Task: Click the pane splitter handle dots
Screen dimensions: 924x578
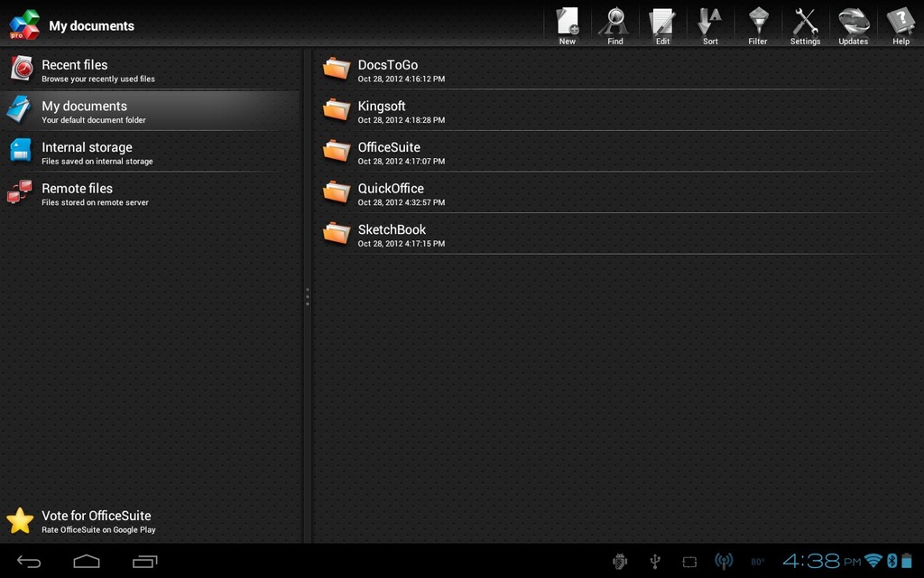Action: click(x=307, y=296)
